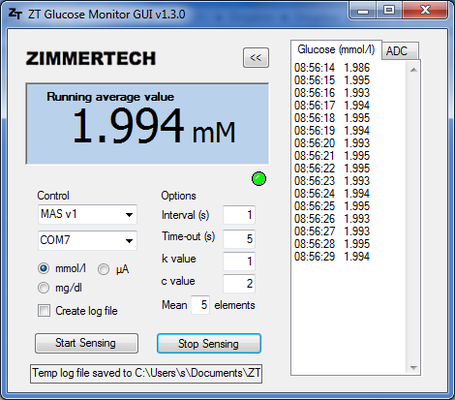
Task: Select the Glucose (mmol/l) tab
Action: pos(336,50)
